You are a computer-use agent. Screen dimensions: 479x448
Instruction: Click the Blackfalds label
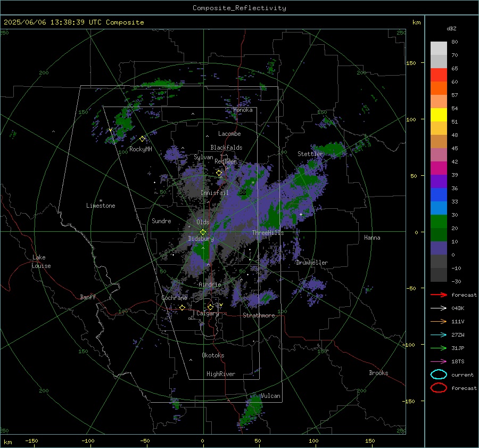coord(226,148)
